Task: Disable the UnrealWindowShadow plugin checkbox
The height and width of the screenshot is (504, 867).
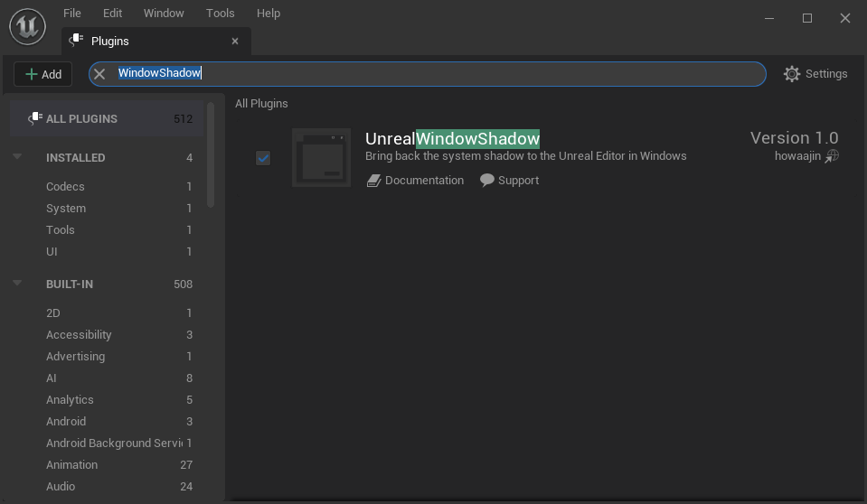Action: (x=263, y=158)
